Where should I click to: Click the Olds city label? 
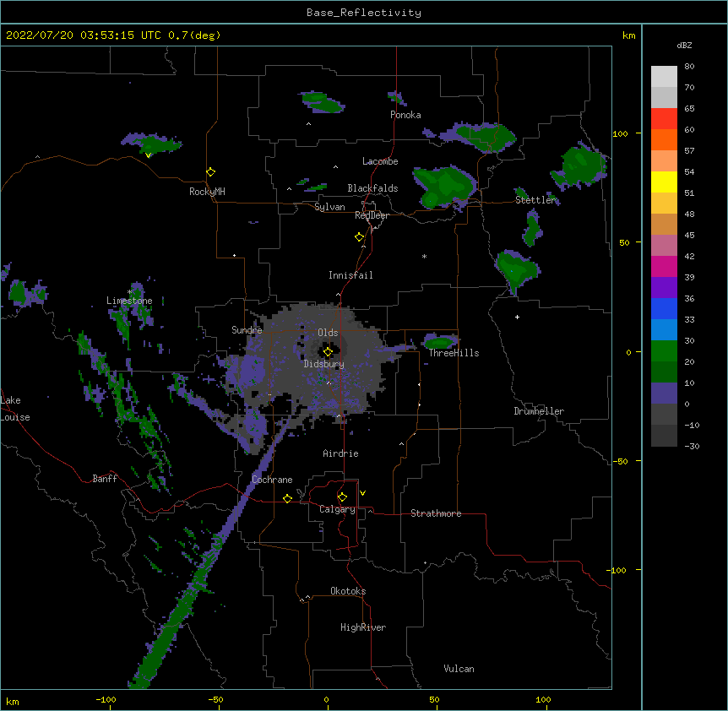328,333
